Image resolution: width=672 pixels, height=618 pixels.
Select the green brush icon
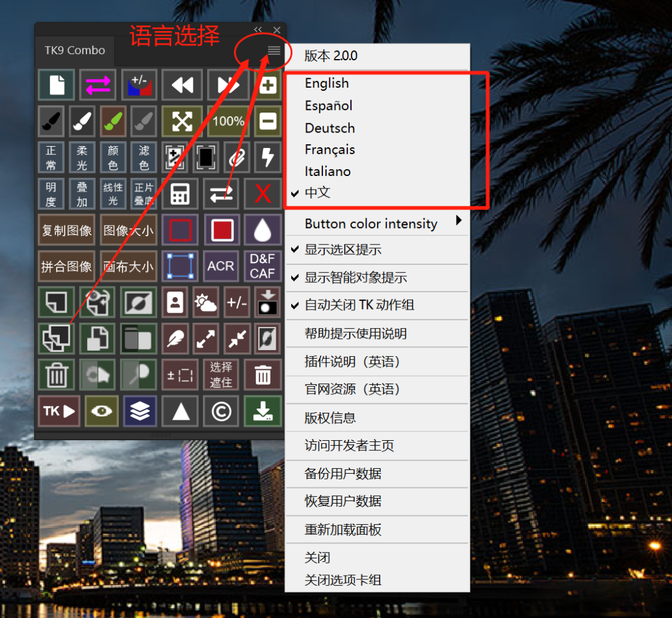(113, 121)
